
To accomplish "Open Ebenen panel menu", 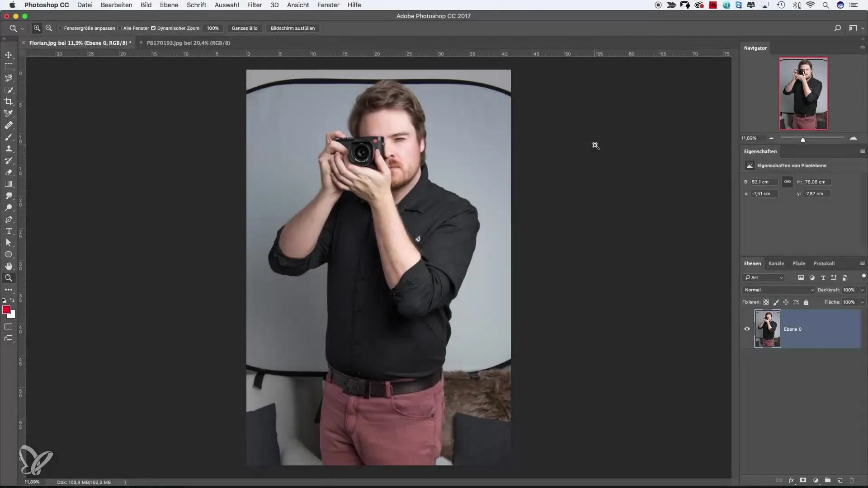I will point(862,263).
